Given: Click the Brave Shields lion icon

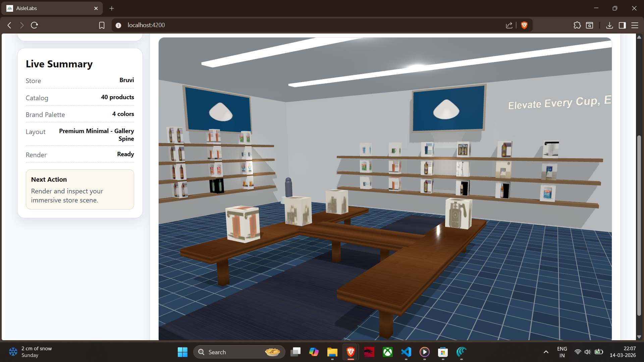Looking at the screenshot, I should [524, 25].
